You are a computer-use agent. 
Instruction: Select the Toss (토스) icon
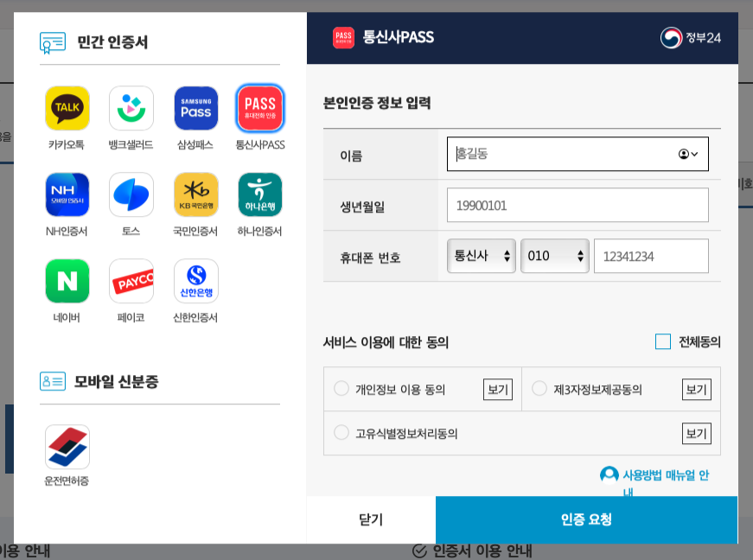(x=131, y=194)
